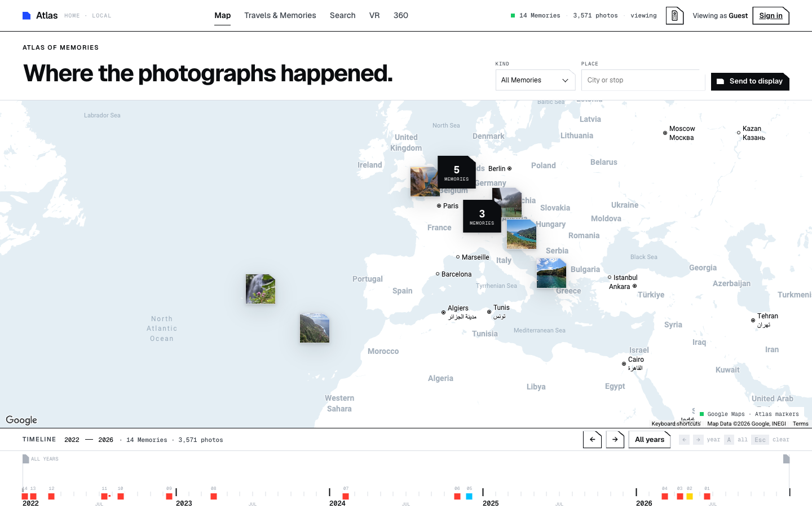Select the blue timeline marker 05
Image resolution: width=812 pixels, height=508 pixels.
pos(469,496)
